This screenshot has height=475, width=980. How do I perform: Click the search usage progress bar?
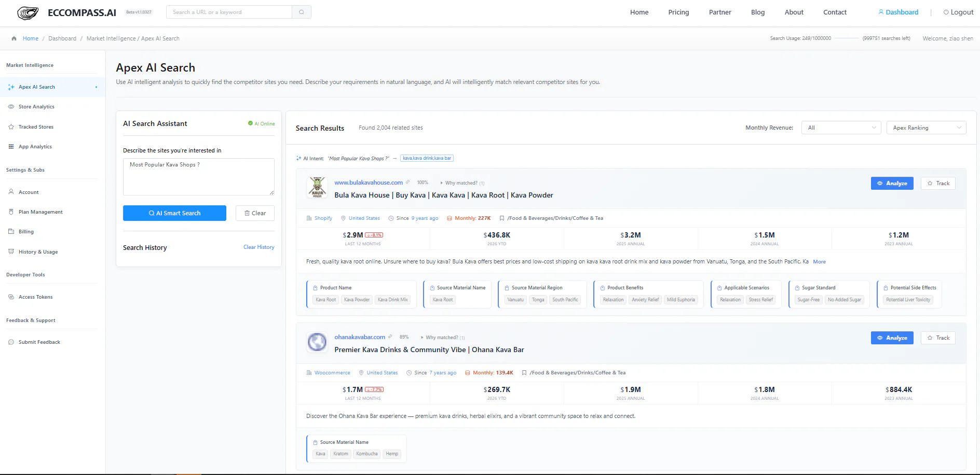[847, 38]
